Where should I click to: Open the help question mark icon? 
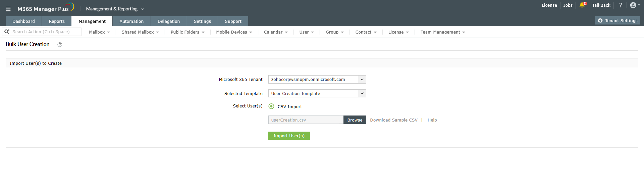[x=620, y=5]
